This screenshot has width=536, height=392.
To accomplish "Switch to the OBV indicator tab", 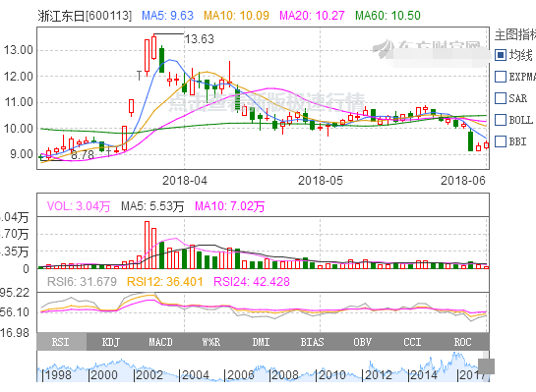I will pyautogui.click(x=362, y=342).
